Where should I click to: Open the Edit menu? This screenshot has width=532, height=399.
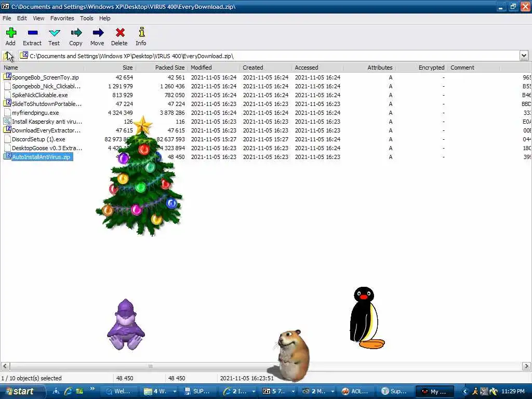[x=22, y=18]
